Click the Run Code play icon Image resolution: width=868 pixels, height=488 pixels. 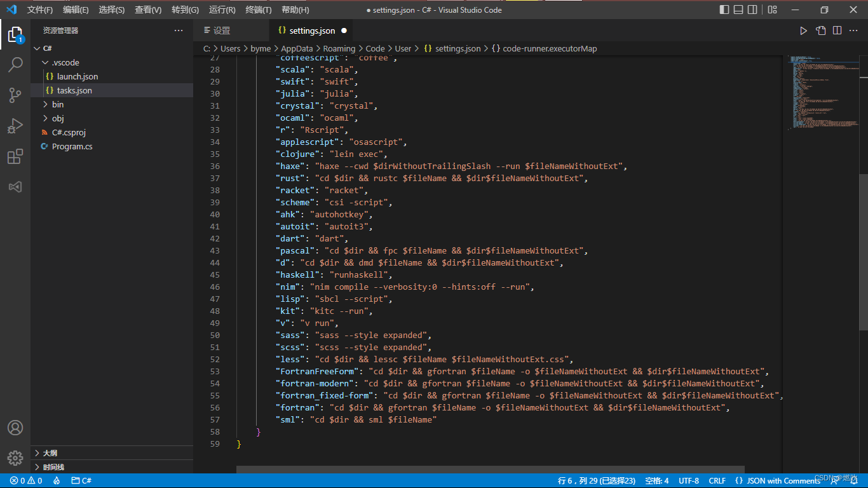click(x=803, y=30)
